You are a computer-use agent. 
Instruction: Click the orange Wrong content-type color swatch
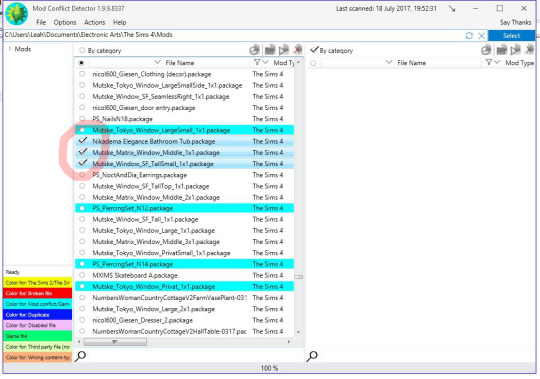coord(38,357)
